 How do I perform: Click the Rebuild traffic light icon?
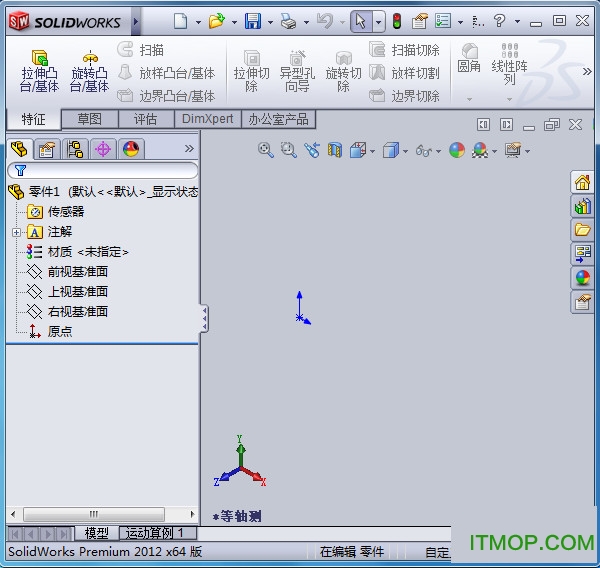(397, 21)
